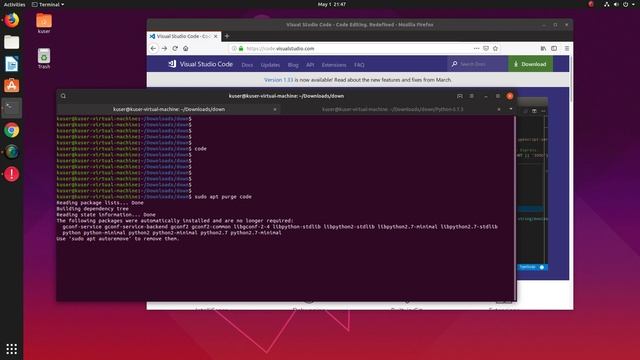The image size is (640, 360).
Task: Click the Search Docs field
Action: tap(478, 64)
